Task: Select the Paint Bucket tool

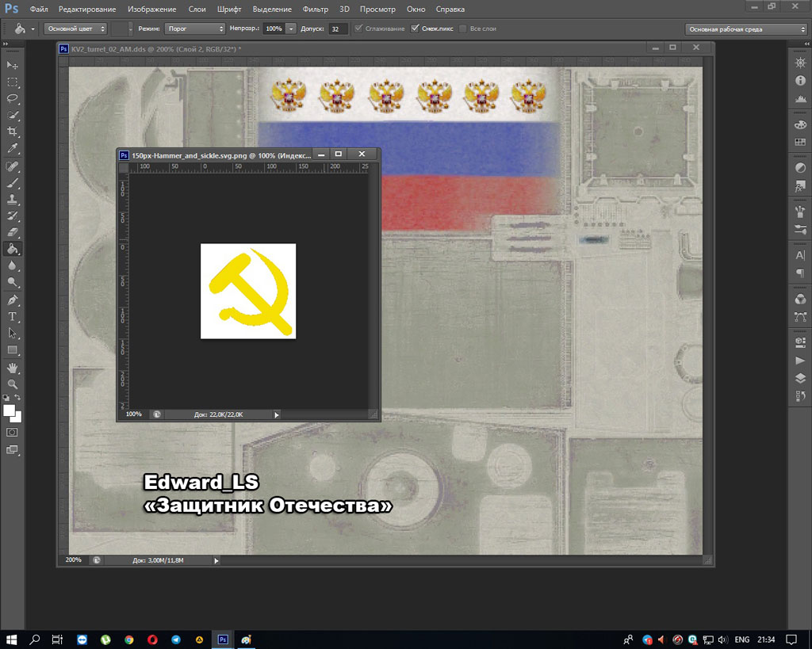Action: [13, 249]
